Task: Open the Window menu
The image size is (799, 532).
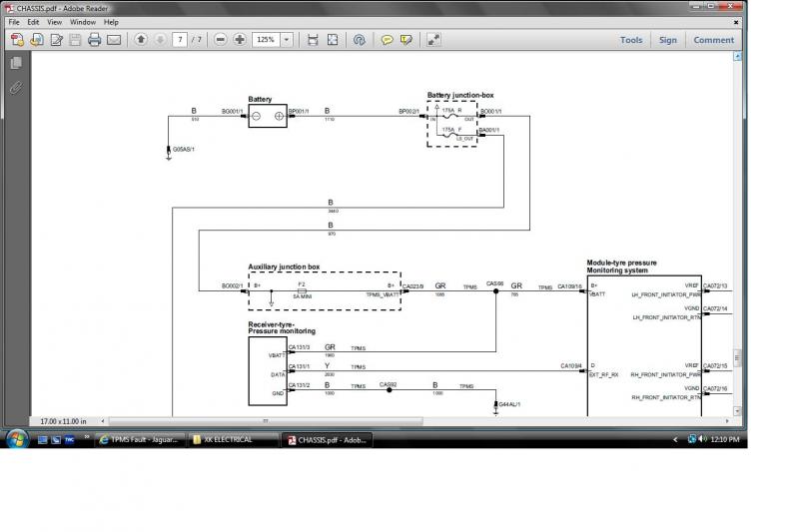Action: (83, 22)
